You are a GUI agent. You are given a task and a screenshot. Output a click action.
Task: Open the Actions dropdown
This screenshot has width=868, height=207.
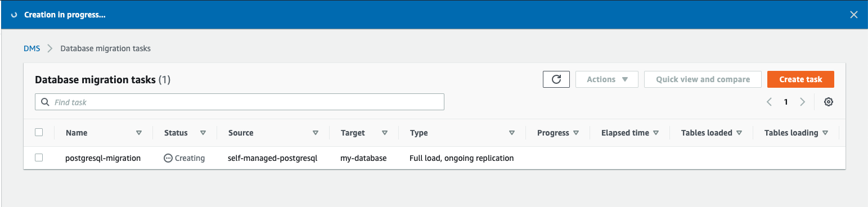pyautogui.click(x=607, y=79)
